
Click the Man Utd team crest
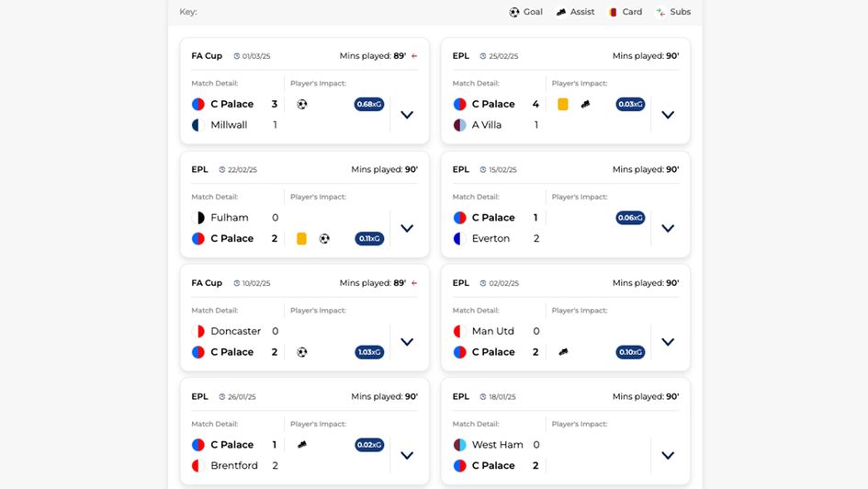[x=459, y=331]
